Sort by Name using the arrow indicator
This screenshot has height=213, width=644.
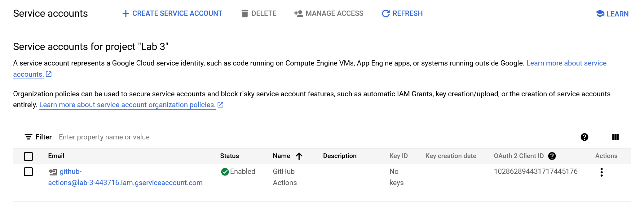(x=299, y=156)
